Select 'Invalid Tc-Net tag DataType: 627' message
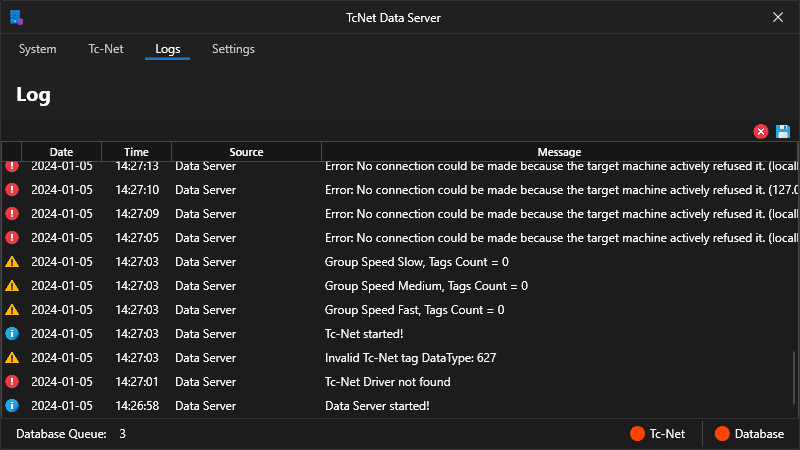The image size is (800, 450). [410, 358]
